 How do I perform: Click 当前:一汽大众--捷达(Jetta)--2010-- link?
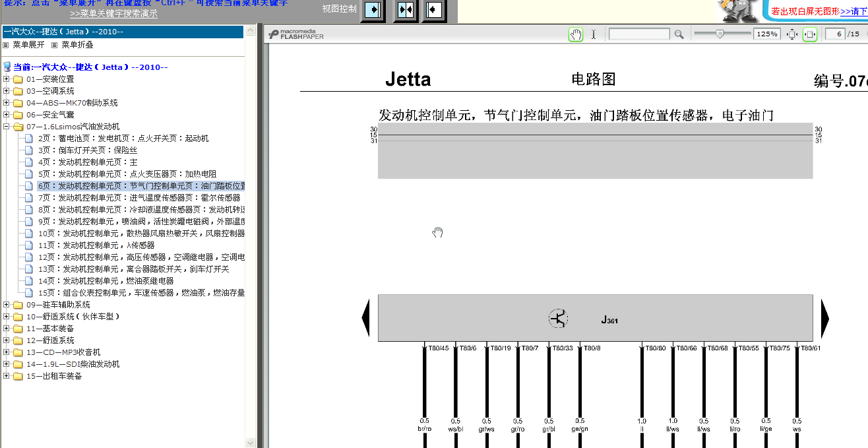(90, 67)
